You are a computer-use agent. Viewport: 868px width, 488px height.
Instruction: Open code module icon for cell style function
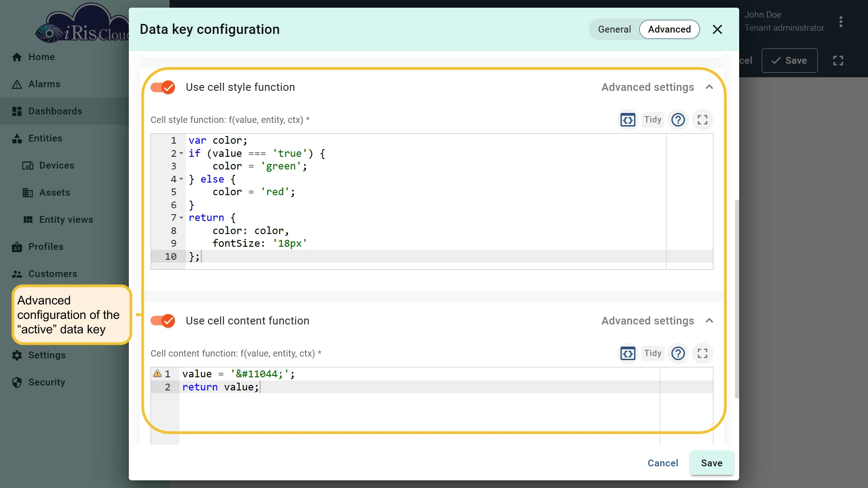tap(628, 120)
